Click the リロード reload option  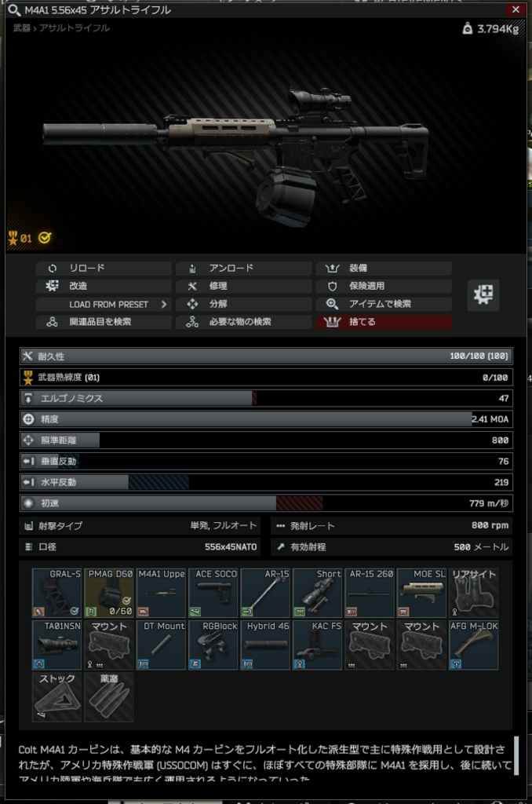click(x=104, y=269)
